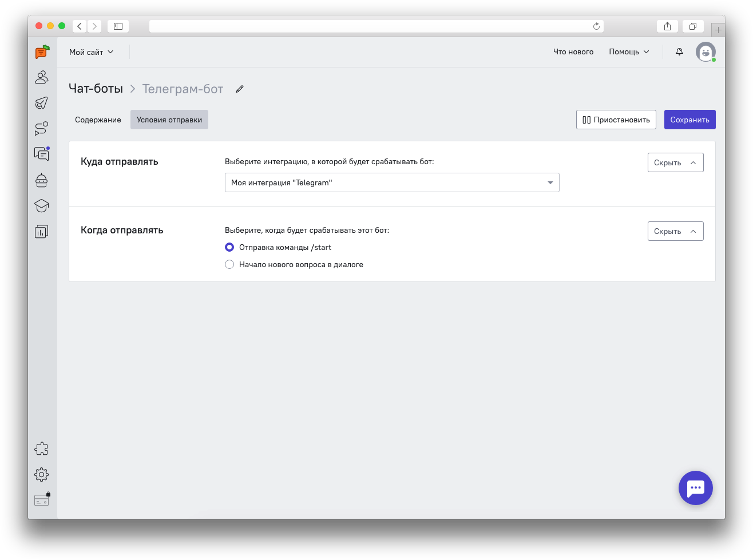
Task: Open the settings gear icon in sidebar
Action: coord(42,475)
